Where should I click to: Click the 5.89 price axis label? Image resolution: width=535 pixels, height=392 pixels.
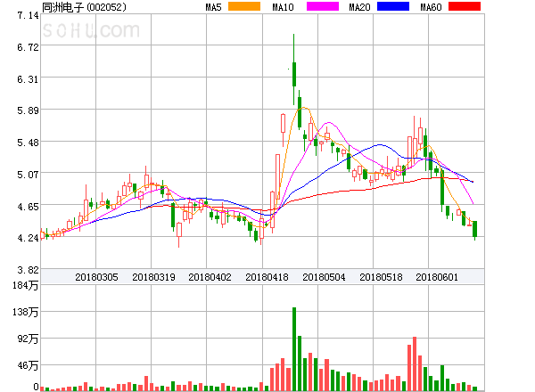(28, 110)
